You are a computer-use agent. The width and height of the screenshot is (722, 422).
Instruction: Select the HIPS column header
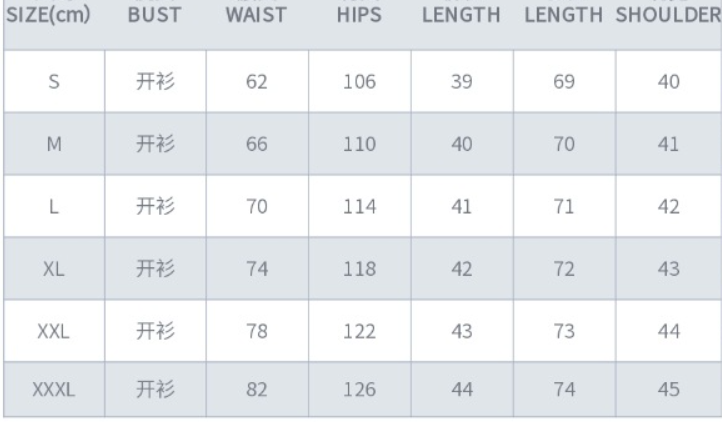[x=359, y=17]
